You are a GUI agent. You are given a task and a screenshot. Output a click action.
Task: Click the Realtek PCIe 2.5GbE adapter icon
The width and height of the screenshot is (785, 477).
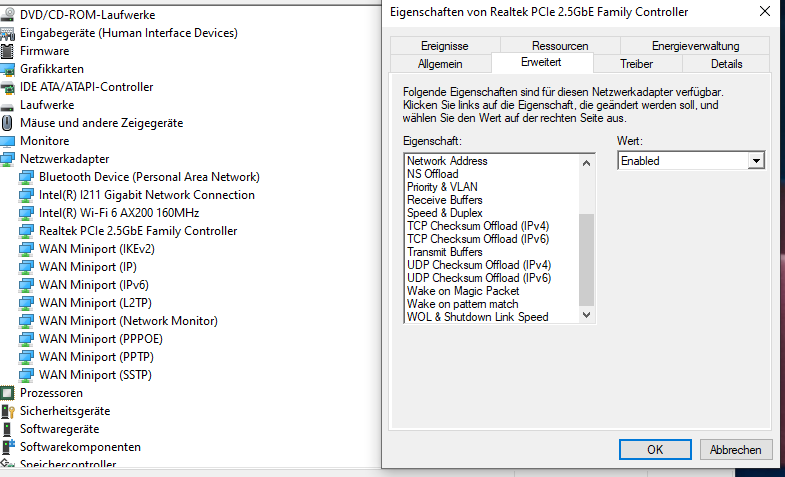[x=26, y=231]
